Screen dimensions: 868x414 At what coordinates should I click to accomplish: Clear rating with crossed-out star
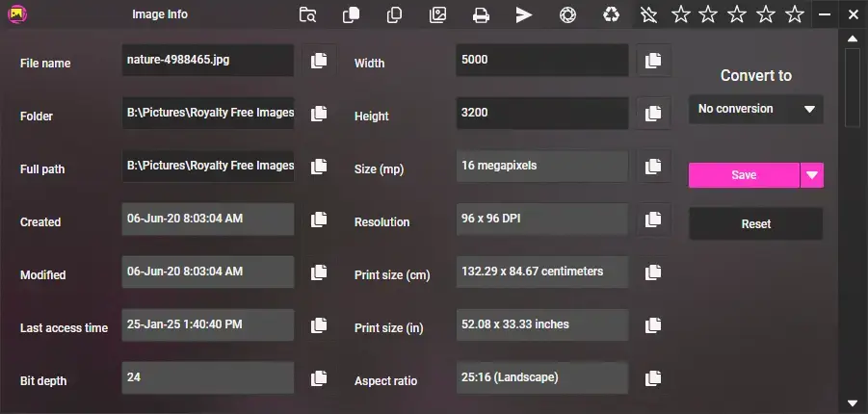click(x=650, y=14)
